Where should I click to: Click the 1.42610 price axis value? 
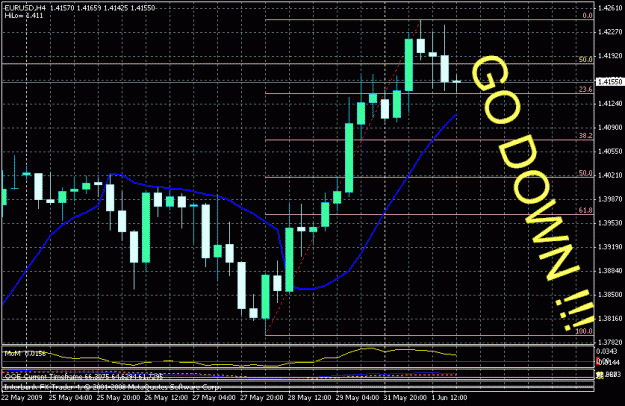610,8
